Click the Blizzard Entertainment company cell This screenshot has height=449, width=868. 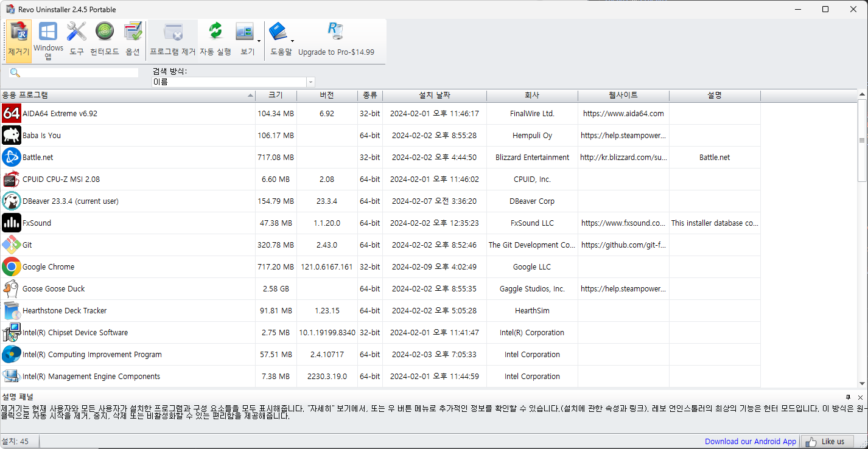(532, 158)
